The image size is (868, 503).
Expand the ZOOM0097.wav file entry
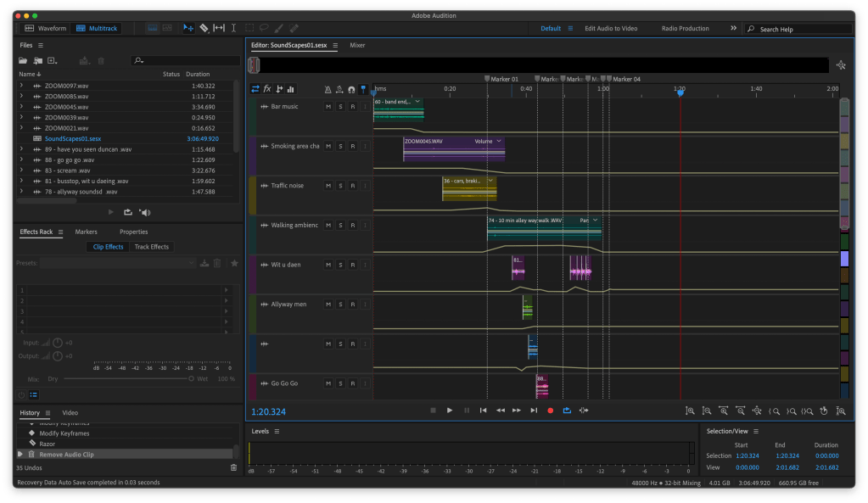(21, 86)
